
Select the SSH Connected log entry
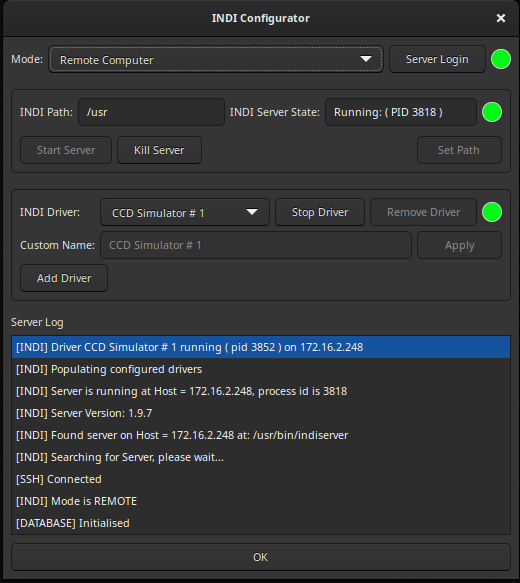261,479
